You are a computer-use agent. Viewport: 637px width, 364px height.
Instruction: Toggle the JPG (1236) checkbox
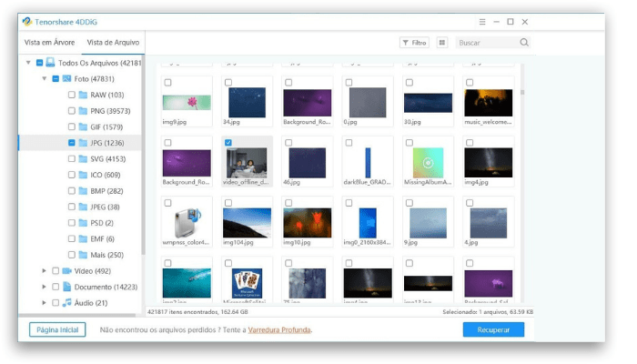coord(72,143)
